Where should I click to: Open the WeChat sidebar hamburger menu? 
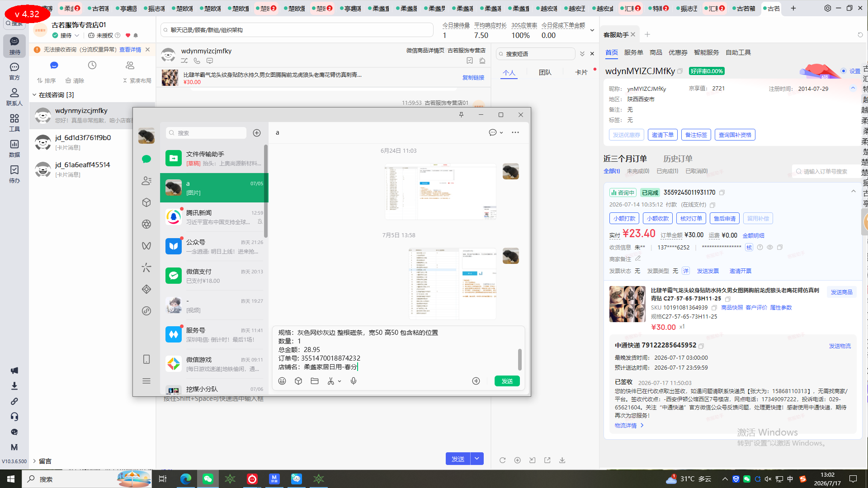point(146,381)
